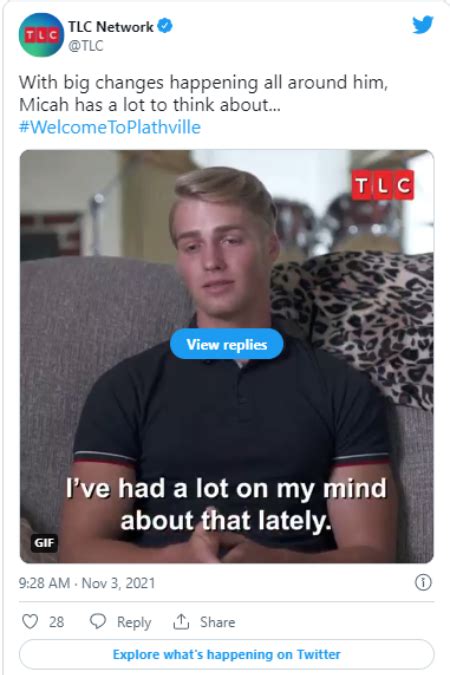Open the TLC Network display name
The width and height of the screenshot is (450, 675).
(x=111, y=27)
